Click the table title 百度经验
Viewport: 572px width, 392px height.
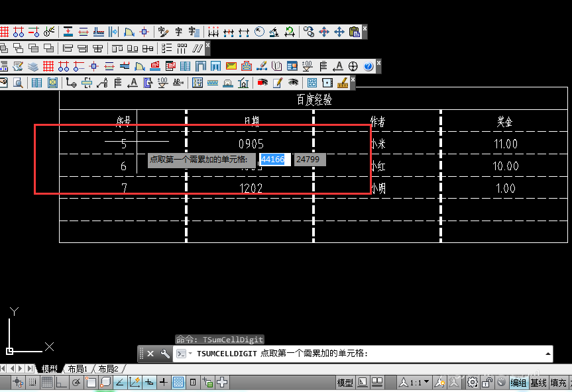[x=314, y=99]
